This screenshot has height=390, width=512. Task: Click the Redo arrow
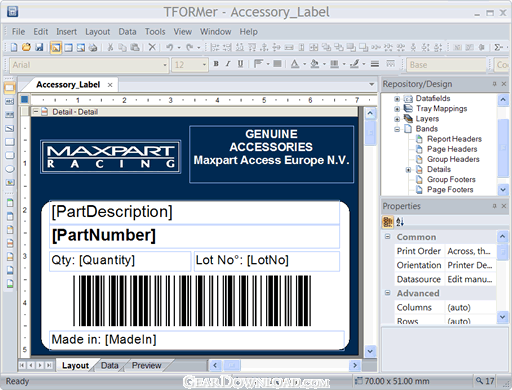pyautogui.click(x=189, y=47)
